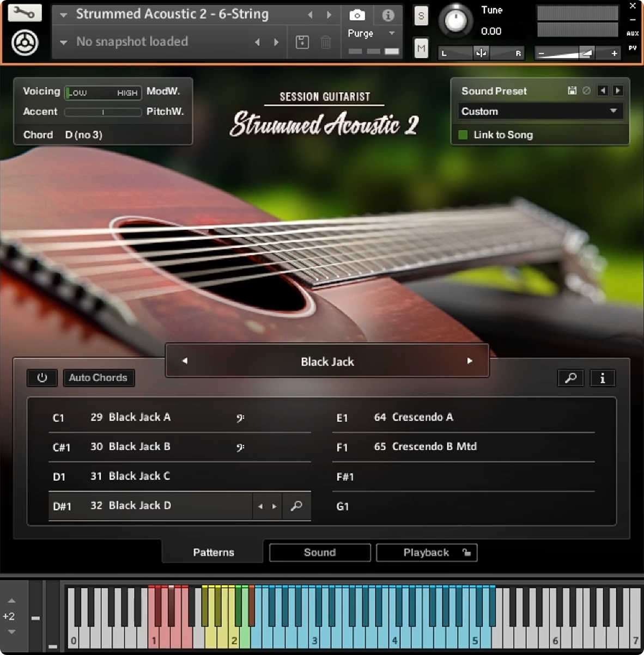
Task: Click the empty G1 pattern slot
Action: pos(463,506)
